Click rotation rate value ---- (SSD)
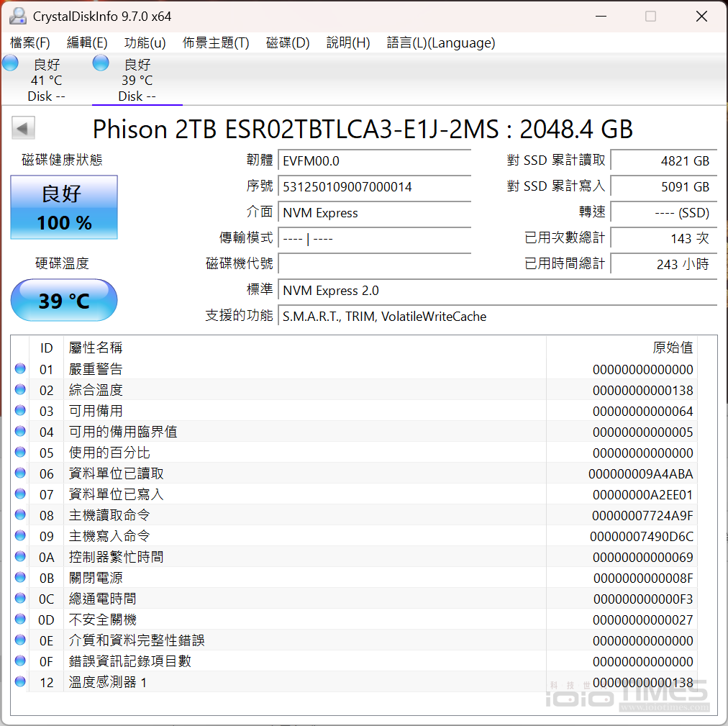Viewport: 728px width, 726px height. 664,213
